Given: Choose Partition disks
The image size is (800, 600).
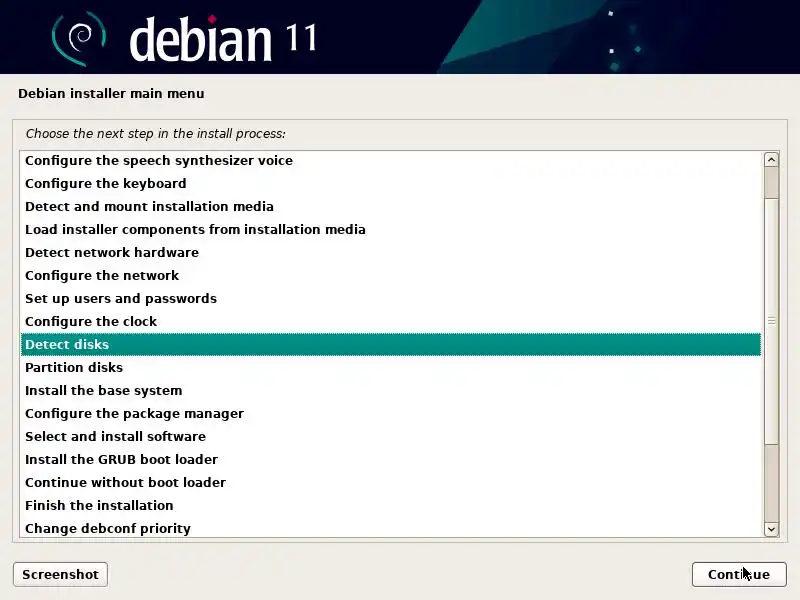Looking at the screenshot, I should tap(391, 367).
